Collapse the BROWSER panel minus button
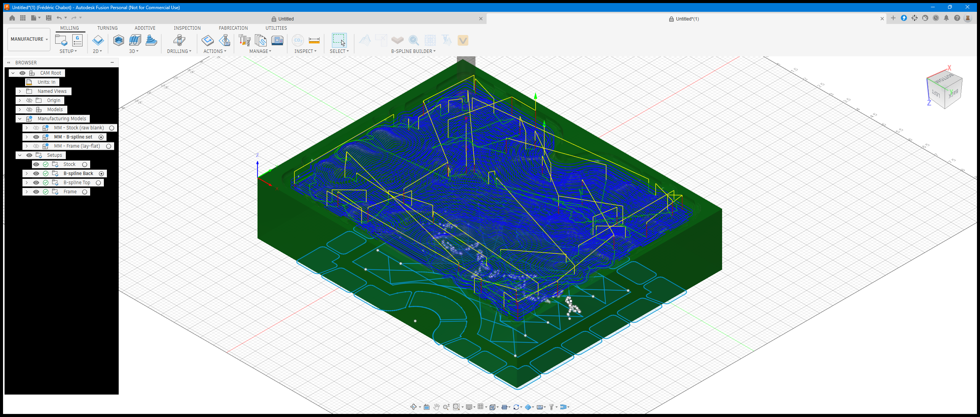The width and height of the screenshot is (980, 417). (x=112, y=62)
